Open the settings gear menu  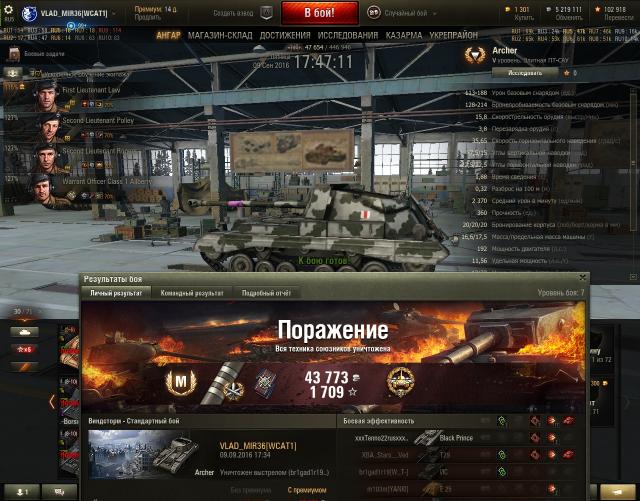(x=8, y=9)
